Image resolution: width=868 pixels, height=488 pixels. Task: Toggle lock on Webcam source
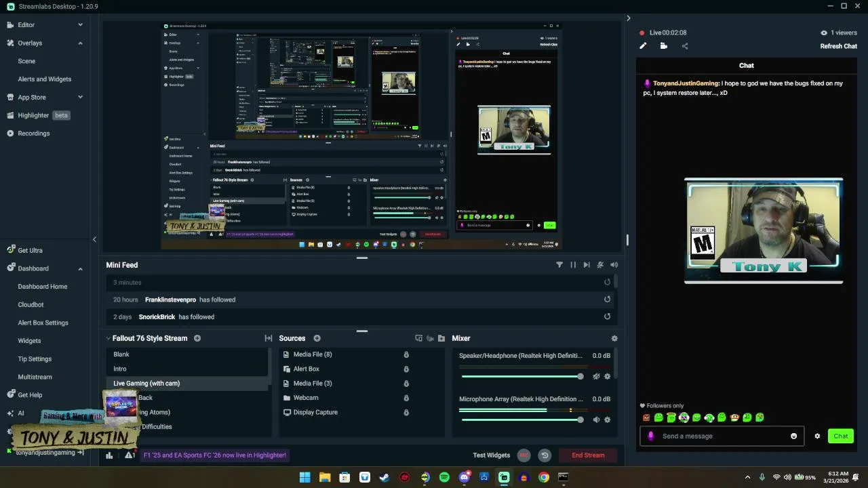coord(406,398)
